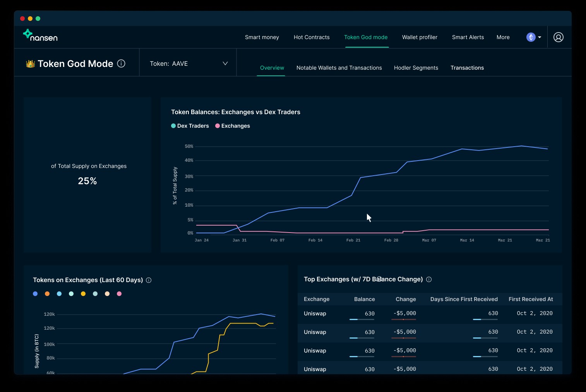The height and width of the screenshot is (392, 586).
Task: Sort table by Balance column header
Action: pos(364,299)
